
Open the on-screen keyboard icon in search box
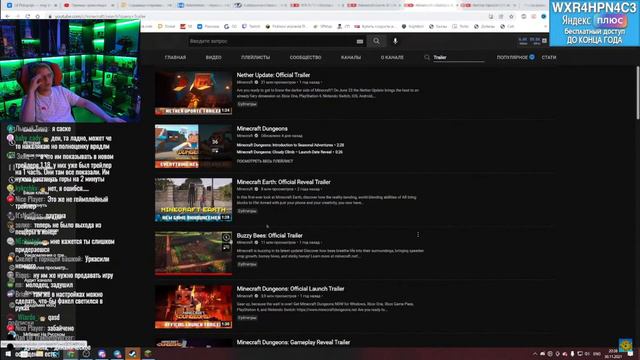[x=360, y=42]
